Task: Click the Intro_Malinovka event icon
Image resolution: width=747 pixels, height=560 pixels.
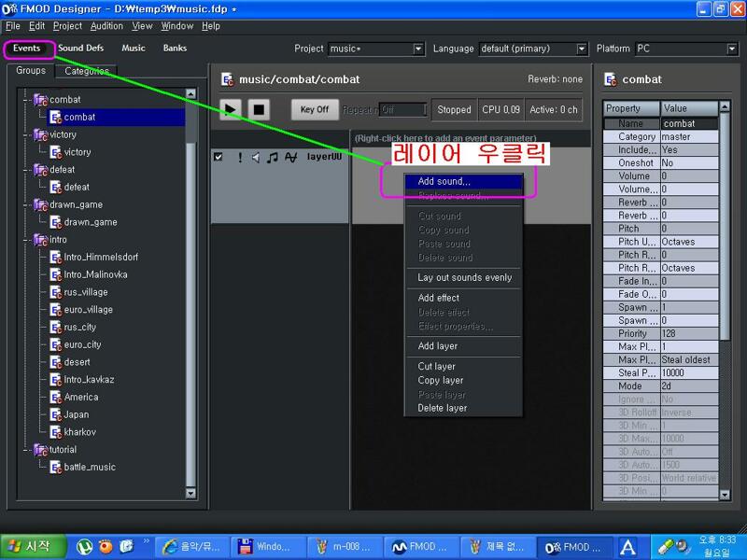Action: [56, 275]
